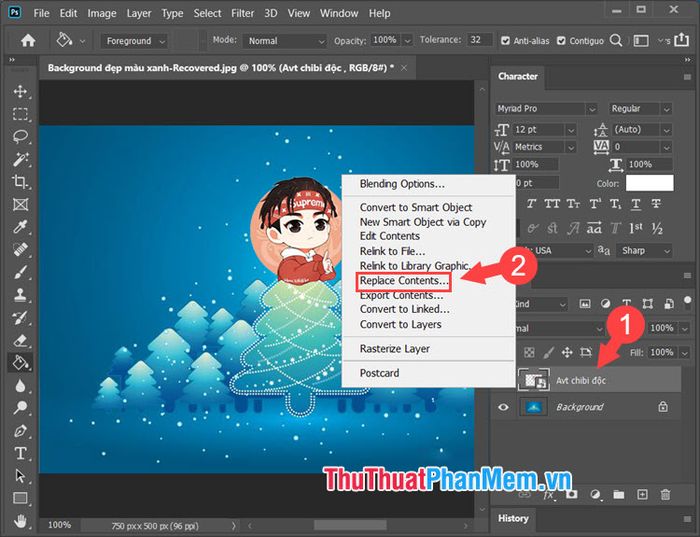Choose Blending Options in context menu
Screen dimensions: 700x537
coord(402,184)
